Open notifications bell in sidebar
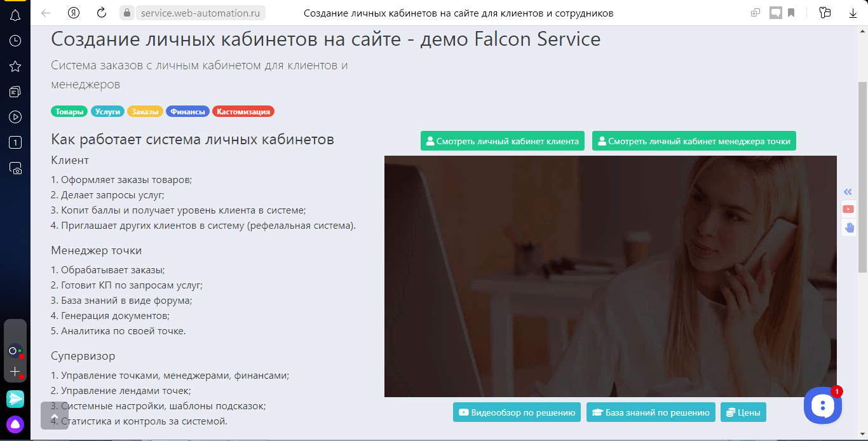The width and height of the screenshot is (868, 441). coord(15,15)
